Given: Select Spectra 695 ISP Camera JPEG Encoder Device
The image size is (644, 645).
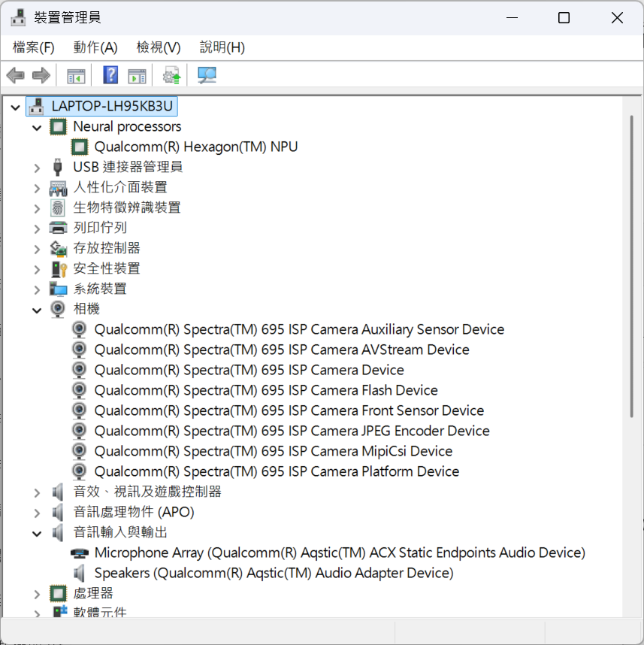Looking at the screenshot, I should [292, 431].
